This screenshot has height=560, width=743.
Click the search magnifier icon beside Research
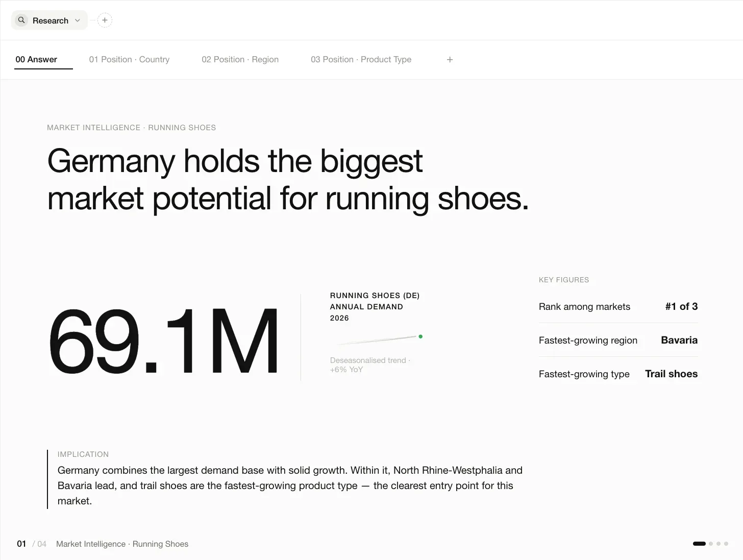21,20
